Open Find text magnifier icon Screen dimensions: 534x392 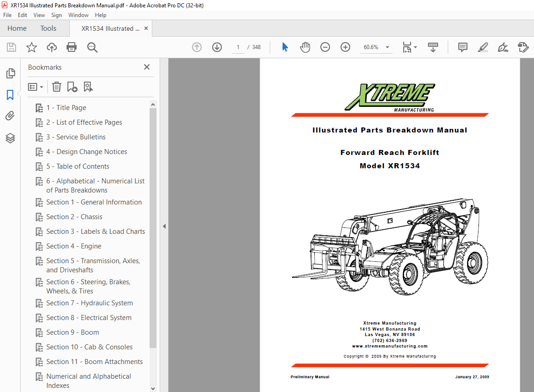pos(92,47)
